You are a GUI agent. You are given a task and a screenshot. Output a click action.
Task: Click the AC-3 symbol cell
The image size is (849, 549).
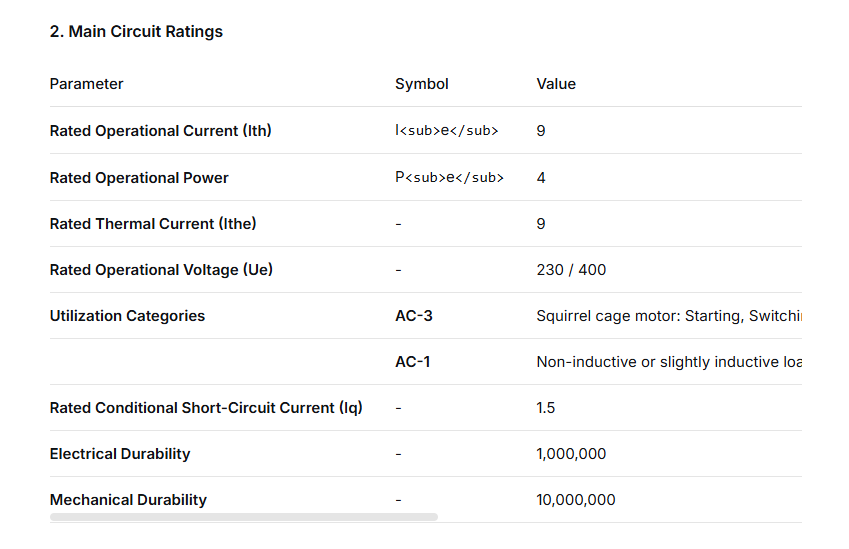point(414,316)
